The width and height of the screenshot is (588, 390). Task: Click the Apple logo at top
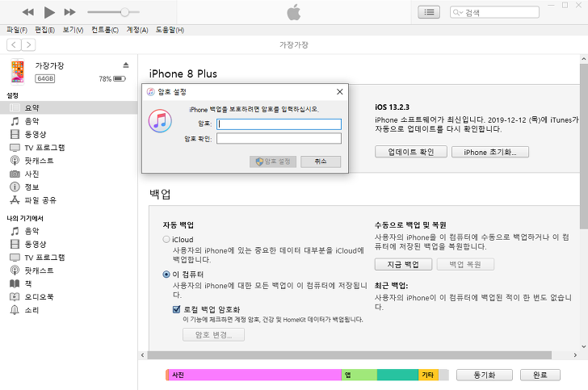pos(294,12)
